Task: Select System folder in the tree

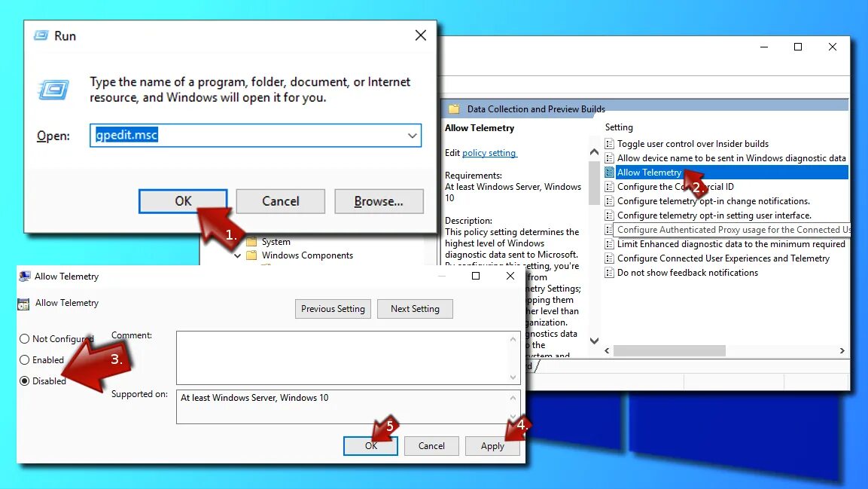Action: [276, 242]
